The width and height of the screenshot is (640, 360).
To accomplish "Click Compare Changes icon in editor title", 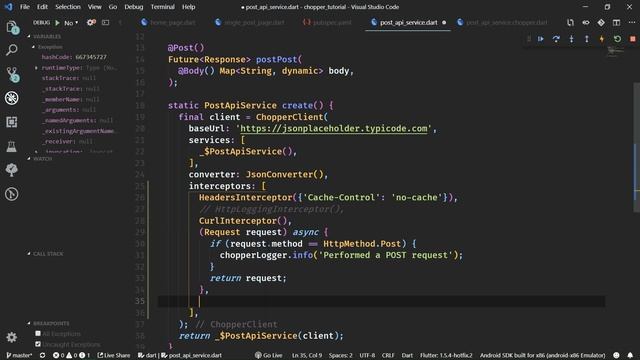I will pyautogui.click(x=570, y=23).
